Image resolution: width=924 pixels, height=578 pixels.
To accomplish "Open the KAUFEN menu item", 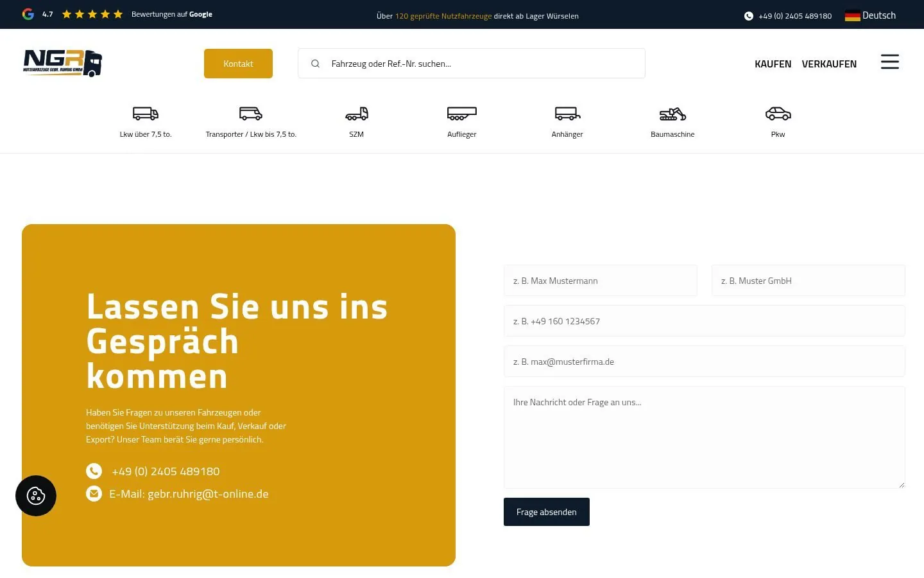I will [x=773, y=64].
